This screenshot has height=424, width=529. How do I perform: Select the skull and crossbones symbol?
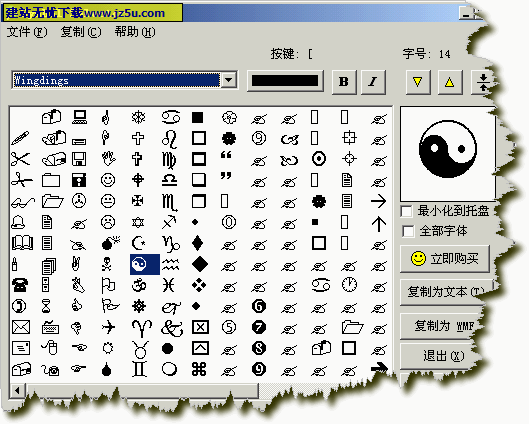pyautogui.click(x=107, y=264)
